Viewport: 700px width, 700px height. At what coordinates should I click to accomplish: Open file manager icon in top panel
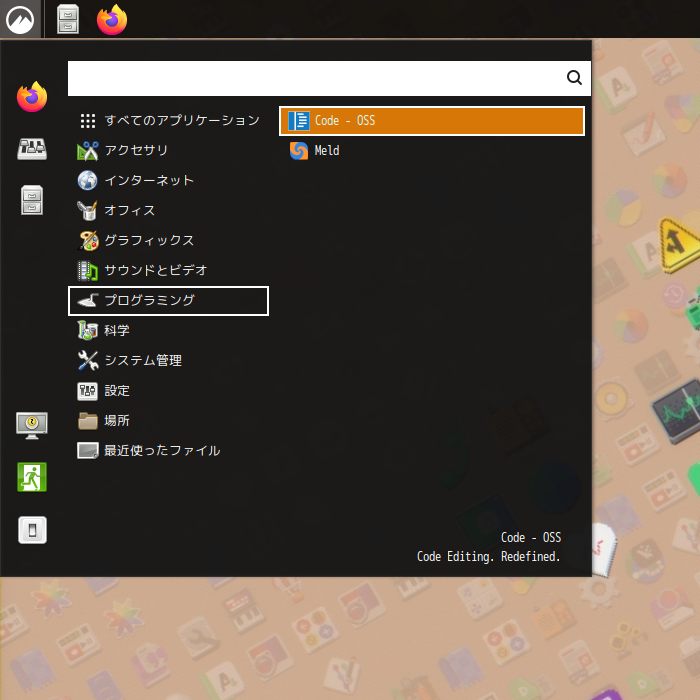tap(68, 19)
